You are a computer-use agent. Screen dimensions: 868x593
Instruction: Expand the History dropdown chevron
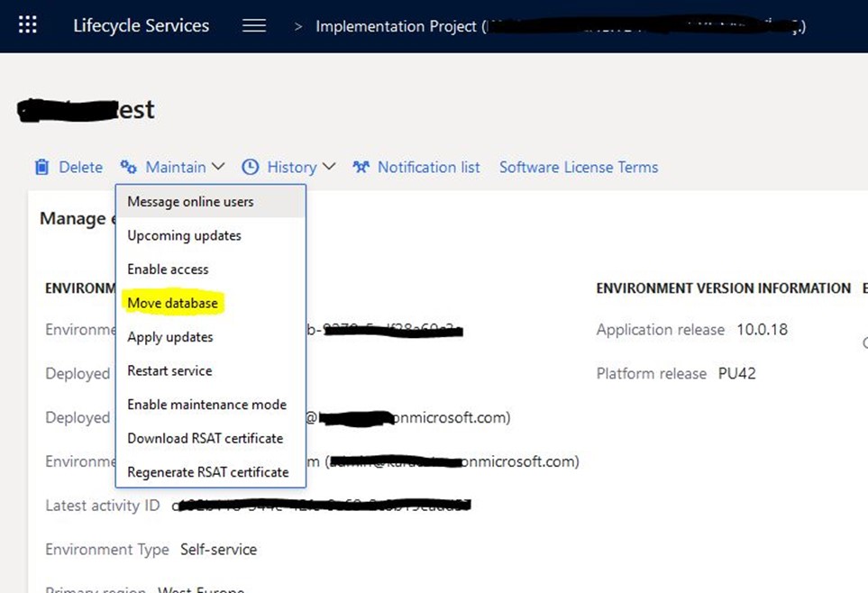click(x=329, y=167)
